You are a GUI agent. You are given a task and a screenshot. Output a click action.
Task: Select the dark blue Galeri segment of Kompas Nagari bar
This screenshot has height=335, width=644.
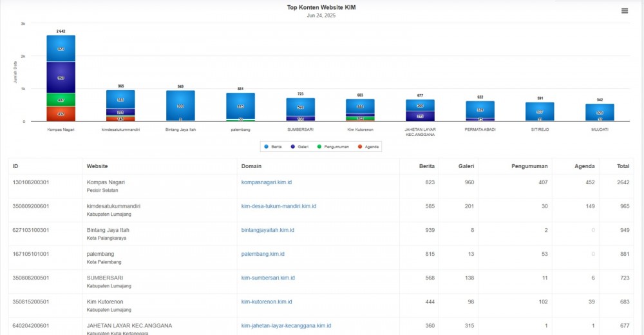coord(61,77)
